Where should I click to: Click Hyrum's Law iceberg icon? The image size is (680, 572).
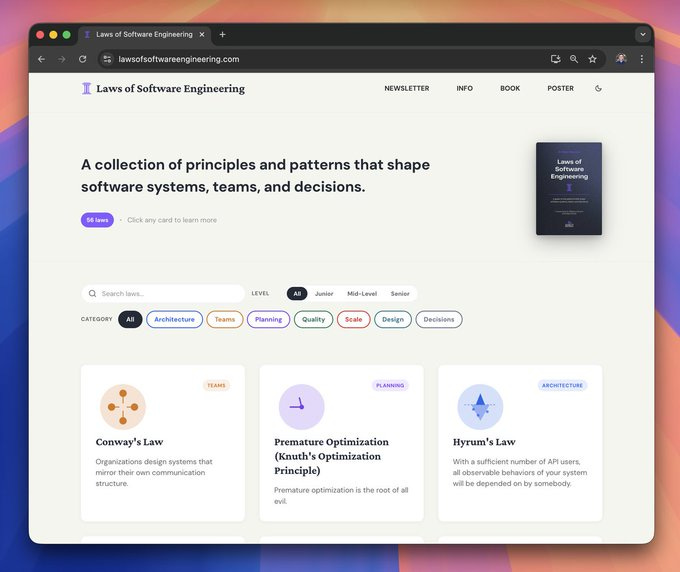480,407
